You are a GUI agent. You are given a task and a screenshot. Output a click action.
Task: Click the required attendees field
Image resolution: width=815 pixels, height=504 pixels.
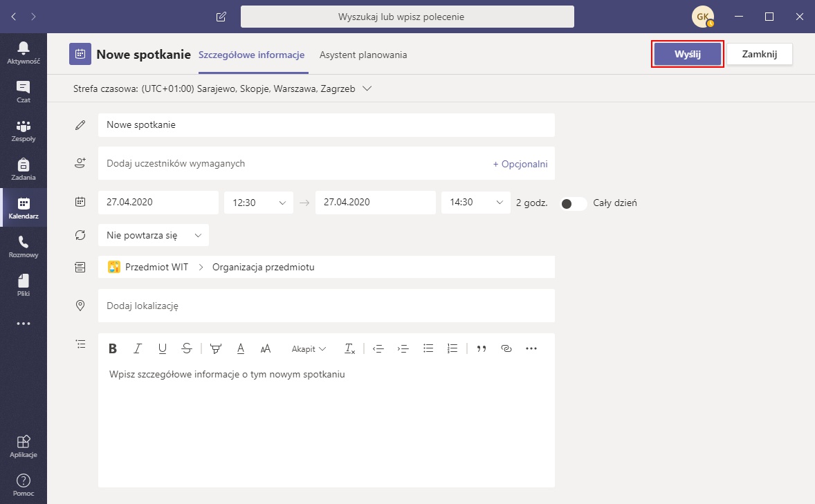click(x=327, y=163)
